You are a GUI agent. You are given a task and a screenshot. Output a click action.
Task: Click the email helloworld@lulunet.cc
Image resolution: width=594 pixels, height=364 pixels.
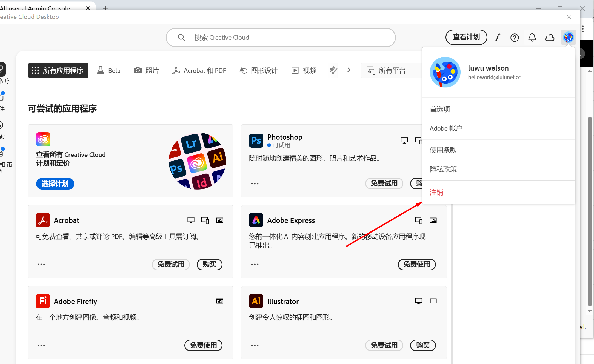[x=494, y=77]
